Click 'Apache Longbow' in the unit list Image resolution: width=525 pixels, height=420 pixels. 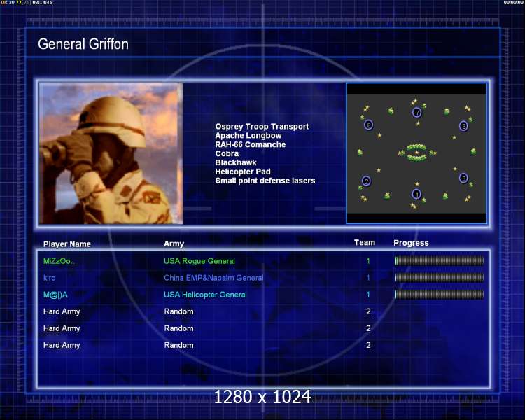coord(248,136)
